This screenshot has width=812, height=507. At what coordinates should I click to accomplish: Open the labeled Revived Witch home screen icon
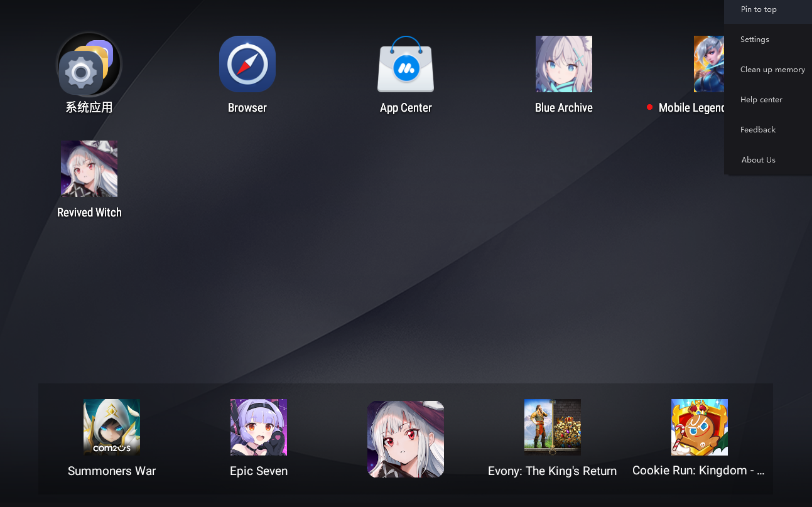pos(89,169)
